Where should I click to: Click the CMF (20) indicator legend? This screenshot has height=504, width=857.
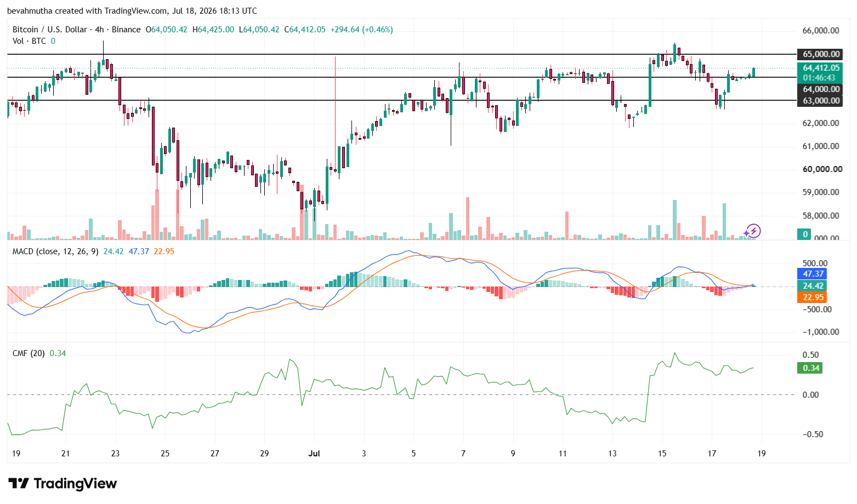point(29,353)
